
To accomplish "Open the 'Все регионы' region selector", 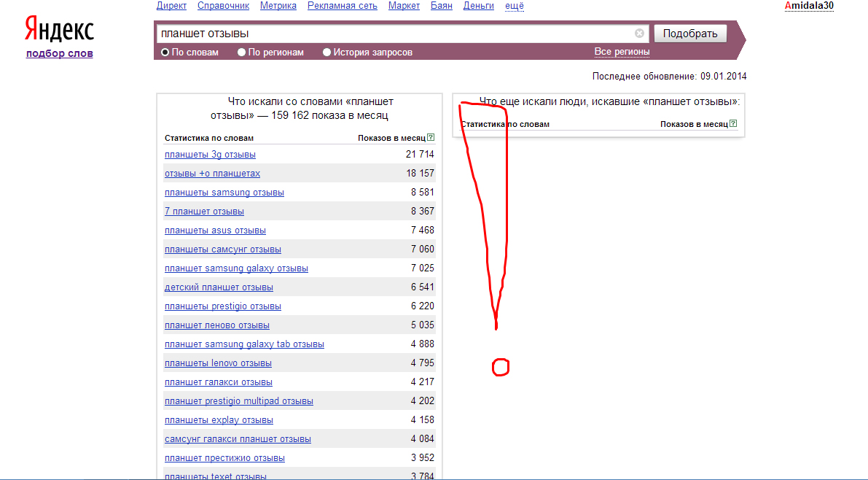I will (x=622, y=52).
